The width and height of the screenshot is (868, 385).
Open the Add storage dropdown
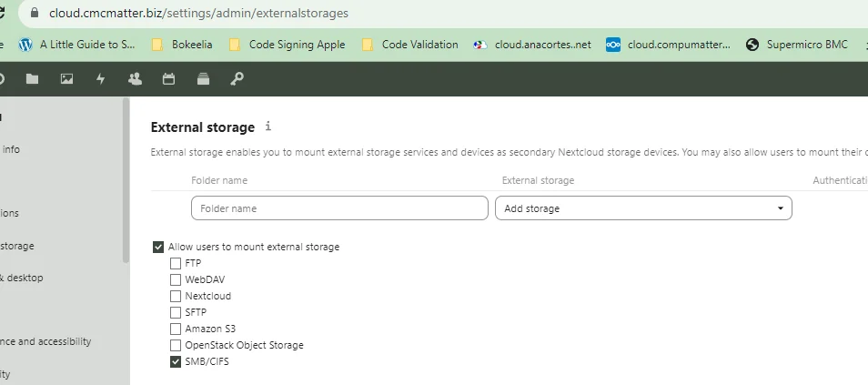642,208
